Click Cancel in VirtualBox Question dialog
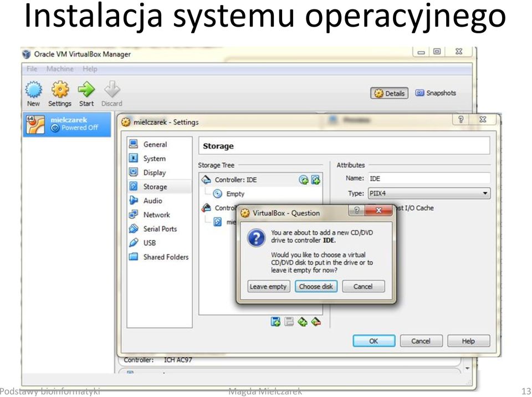Screen dimensions: 532x397 point(363,286)
